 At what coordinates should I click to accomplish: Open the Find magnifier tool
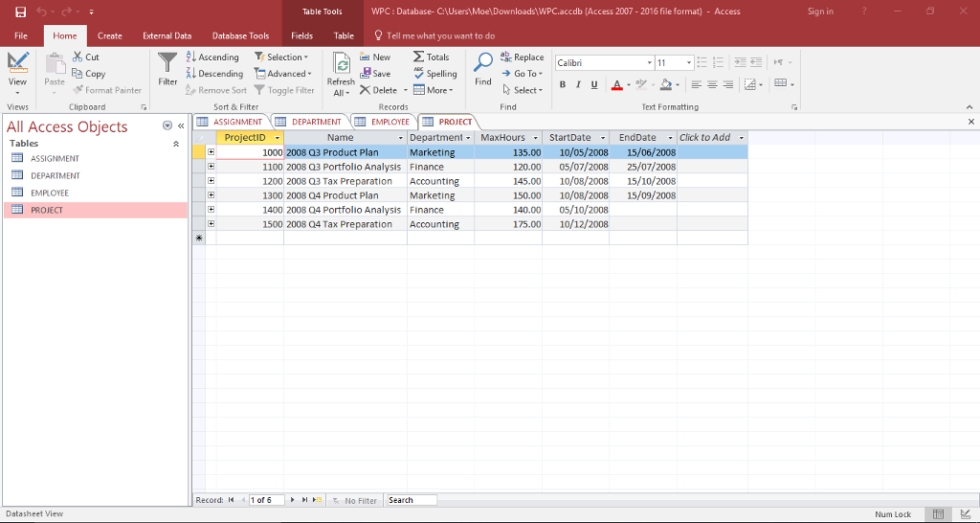coord(483,69)
